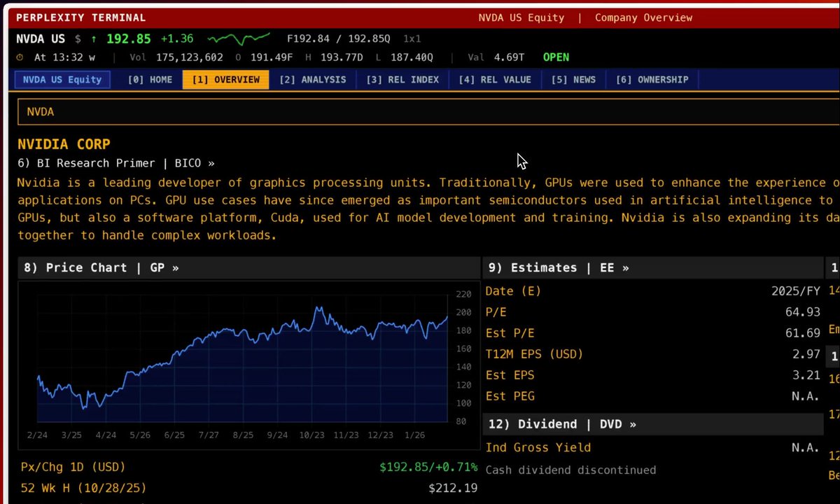Click the 1x1 size indicator
Screen dimensions: 840x504
(x=412, y=39)
